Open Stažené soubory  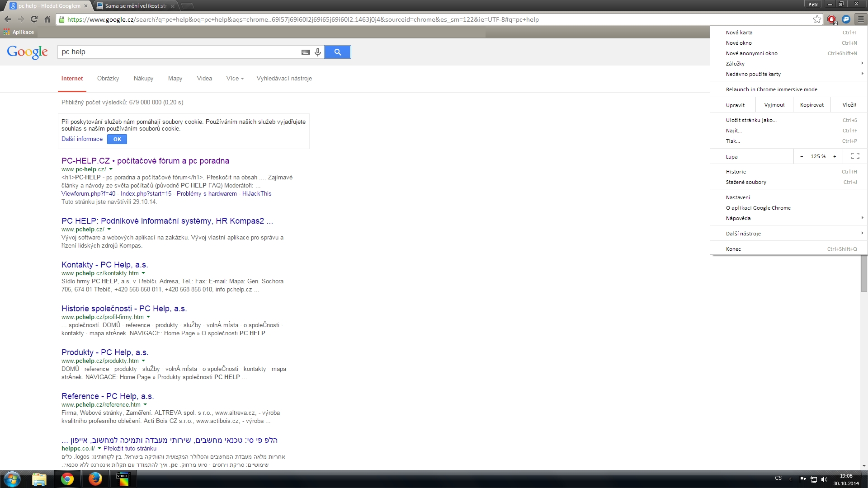(788, 182)
